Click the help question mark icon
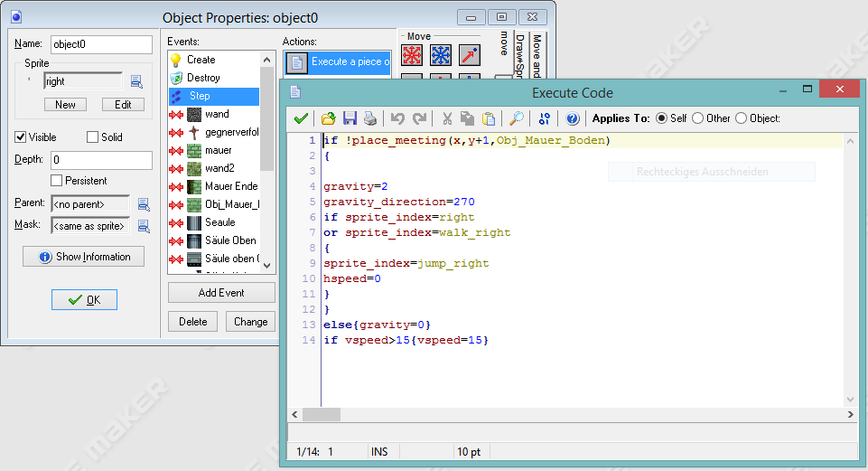The height and width of the screenshot is (471, 868). (x=572, y=118)
